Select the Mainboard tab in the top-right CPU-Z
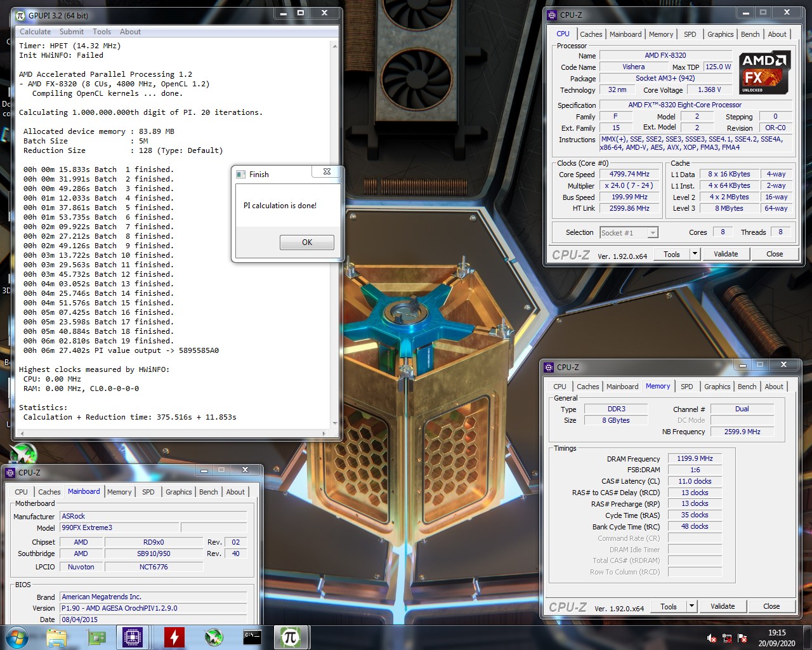This screenshot has width=812, height=650. [625, 34]
